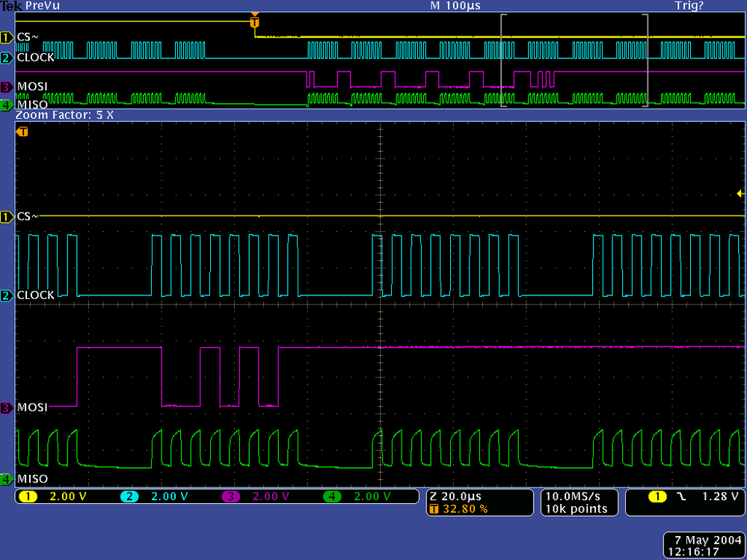
Task: Click the CLOCK label in the overview strip
Action: (36, 57)
